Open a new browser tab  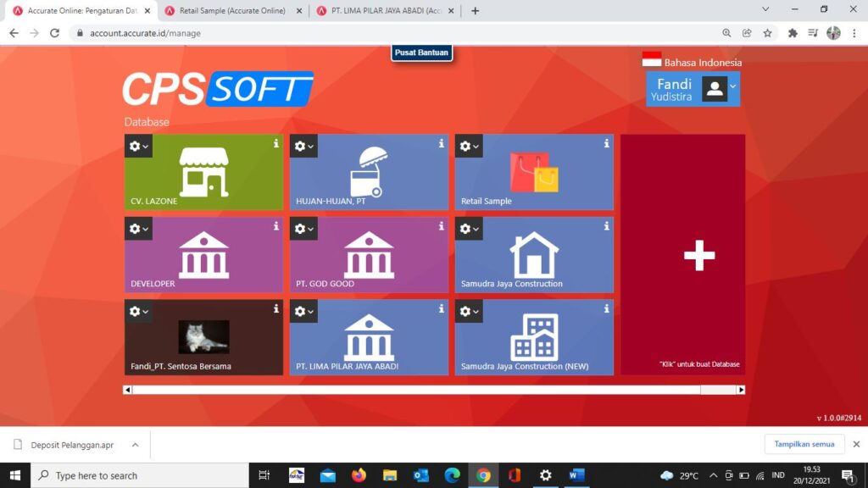coord(475,10)
